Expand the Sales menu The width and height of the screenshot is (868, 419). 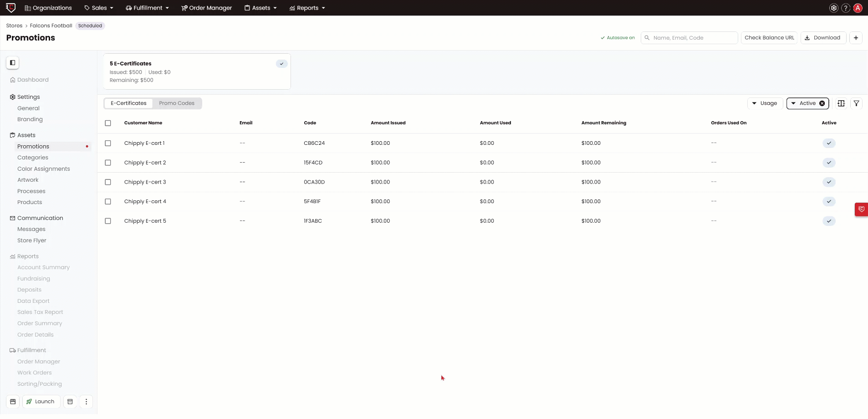coord(99,8)
